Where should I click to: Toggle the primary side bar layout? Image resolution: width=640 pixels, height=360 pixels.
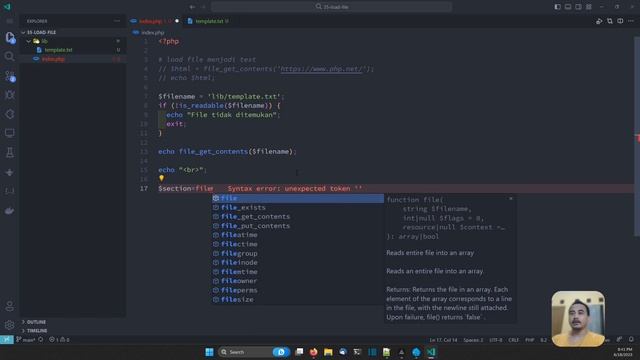click(x=558, y=7)
